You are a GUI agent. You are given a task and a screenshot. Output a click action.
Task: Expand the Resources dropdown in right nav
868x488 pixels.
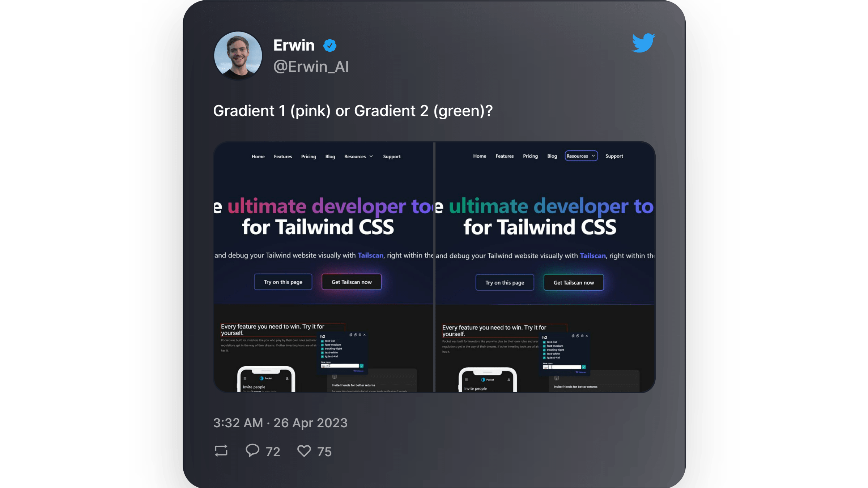580,155
